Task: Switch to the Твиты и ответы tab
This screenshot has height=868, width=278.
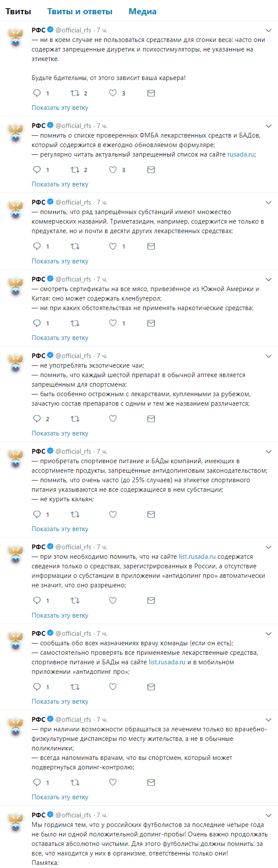Action: click(x=80, y=12)
